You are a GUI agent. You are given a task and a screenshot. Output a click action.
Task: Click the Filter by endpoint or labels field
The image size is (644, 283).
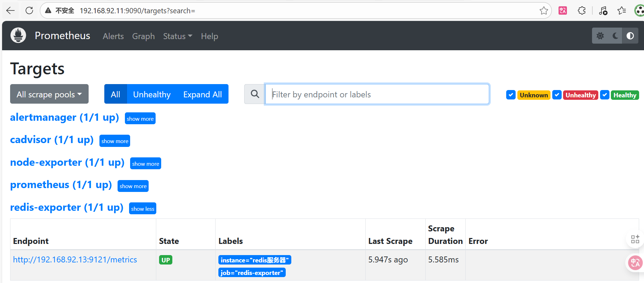click(377, 94)
